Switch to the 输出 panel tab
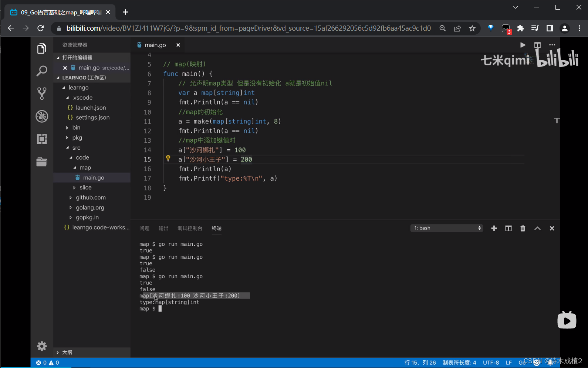588x368 pixels. click(x=163, y=228)
